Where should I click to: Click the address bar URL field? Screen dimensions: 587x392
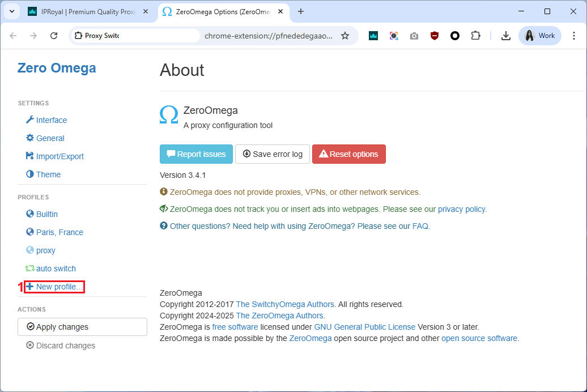[x=266, y=36]
